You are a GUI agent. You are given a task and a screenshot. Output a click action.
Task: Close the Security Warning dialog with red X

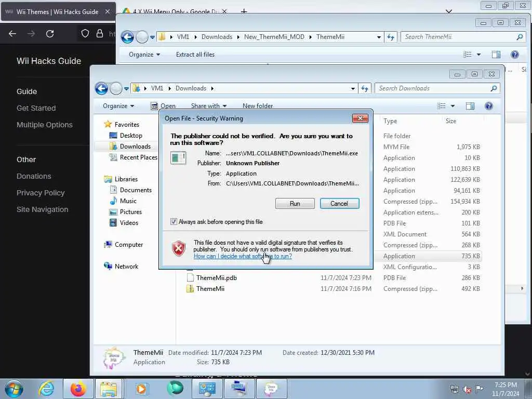tap(361, 118)
